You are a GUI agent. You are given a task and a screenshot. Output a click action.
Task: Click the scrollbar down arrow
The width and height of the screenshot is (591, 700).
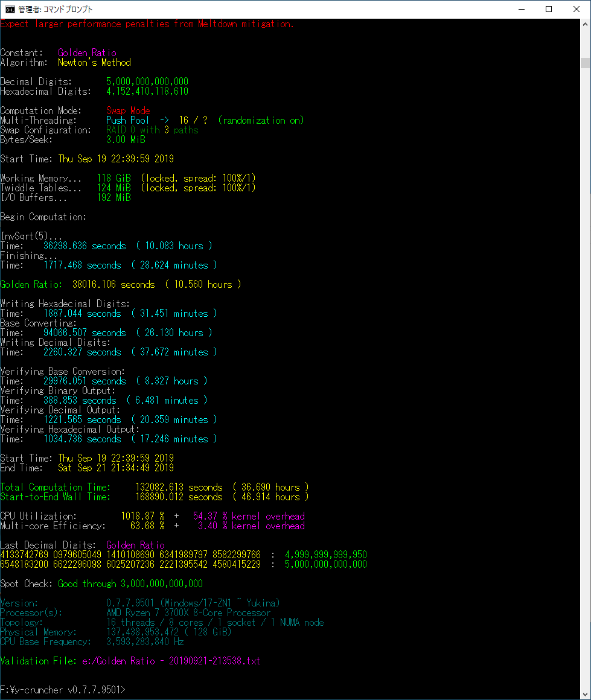585,694
